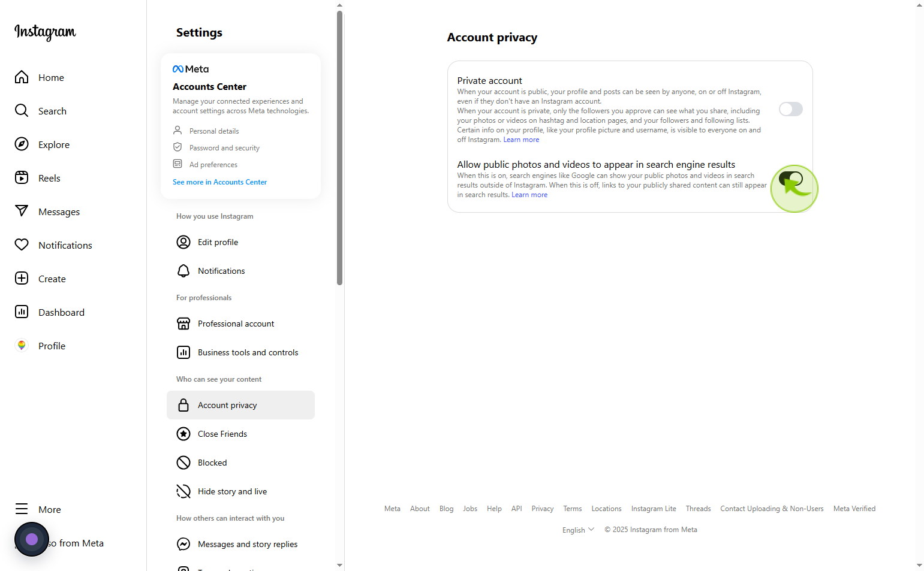This screenshot has width=924, height=571.
Task: Open the Meta Verified footer link
Action: click(854, 509)
